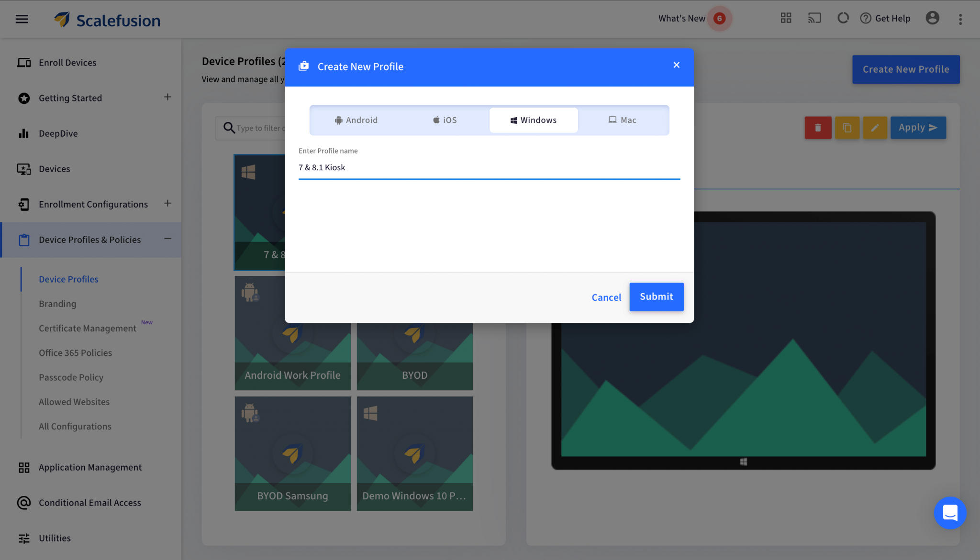Open the grid apps icon in header

786,18
